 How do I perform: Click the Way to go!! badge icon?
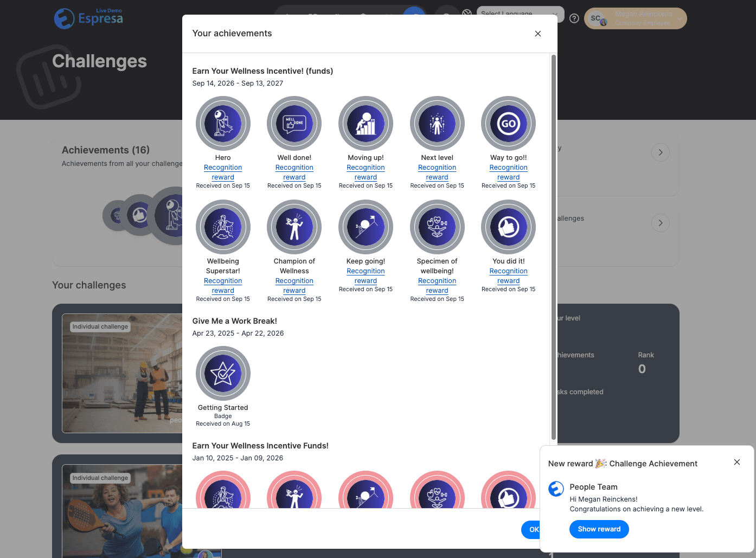coord(509,124)
